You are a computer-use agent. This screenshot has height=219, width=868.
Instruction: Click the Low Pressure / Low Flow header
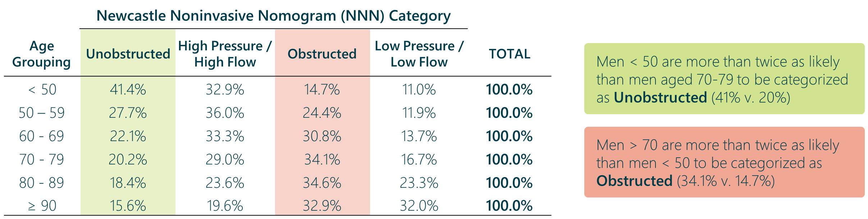pyautogui.click(x=419, y=54)
